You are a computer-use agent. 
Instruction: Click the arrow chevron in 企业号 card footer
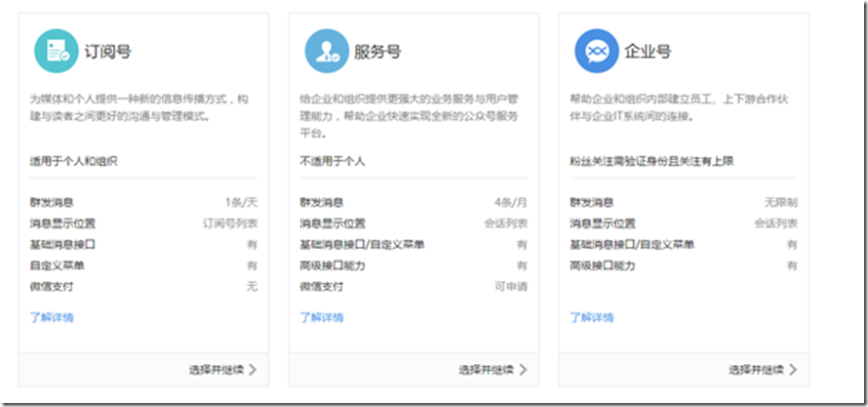793,370
